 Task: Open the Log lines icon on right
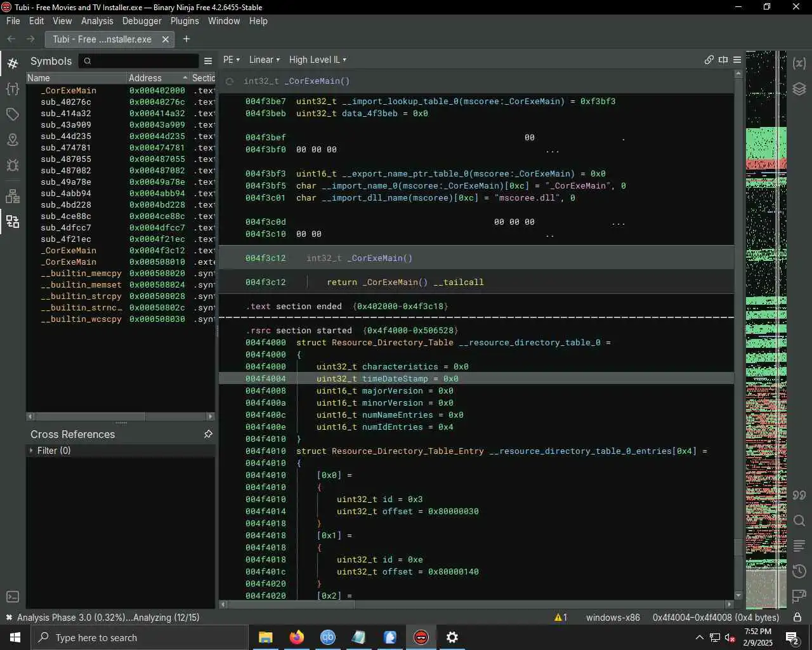point(799,546)
